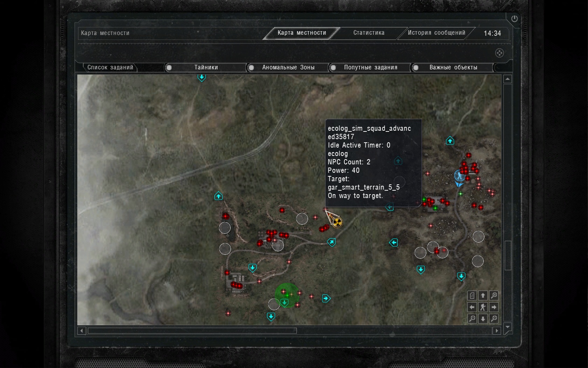Viewport: 588px width, 368px height.
Task: Click the grey circle next to the green zone
Action: tap(274, 304)
